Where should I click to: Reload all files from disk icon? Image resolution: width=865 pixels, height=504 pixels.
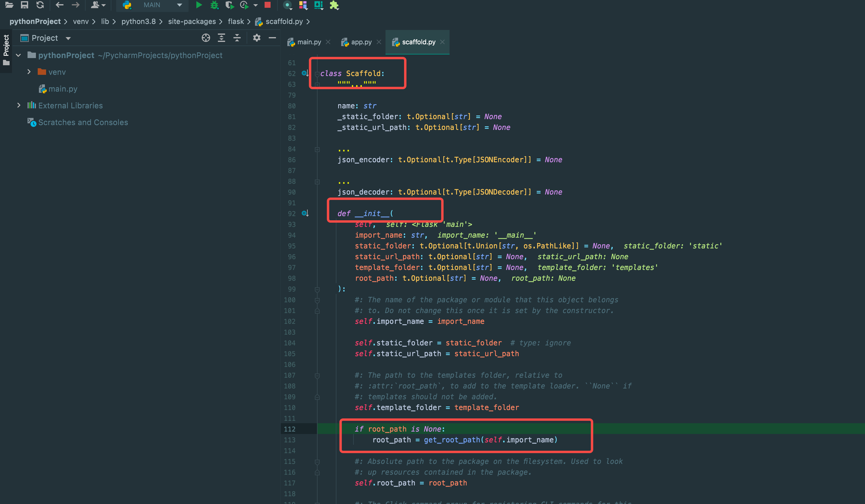click(40, 5)
